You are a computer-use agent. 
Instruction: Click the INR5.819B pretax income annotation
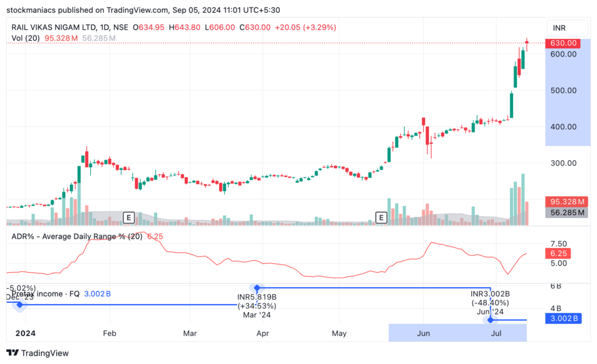pyautogui.click(x=257, y=296)
